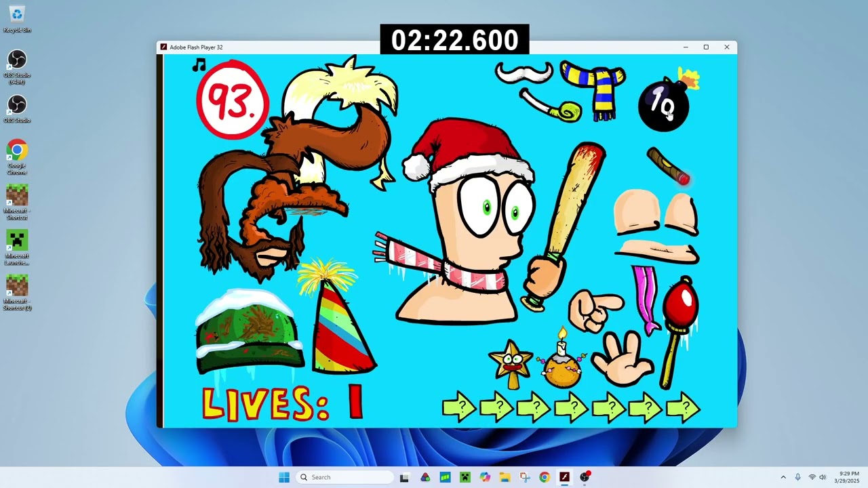This screenshot has height=488, width=868.
Task: Select the Minecraft - Shortcut (2) icon
Action: click(17, 293)
